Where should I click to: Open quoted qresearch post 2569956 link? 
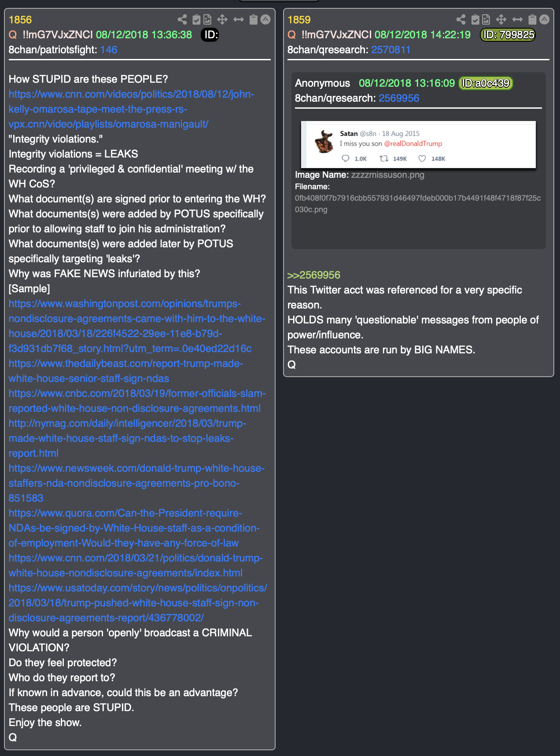coord(399,98)
